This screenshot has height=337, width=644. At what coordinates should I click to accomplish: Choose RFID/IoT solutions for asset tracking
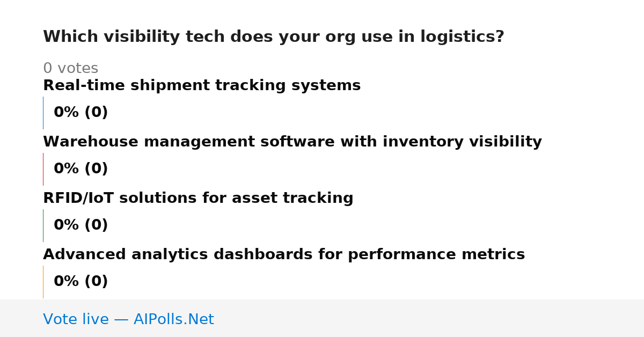[198, 199]
